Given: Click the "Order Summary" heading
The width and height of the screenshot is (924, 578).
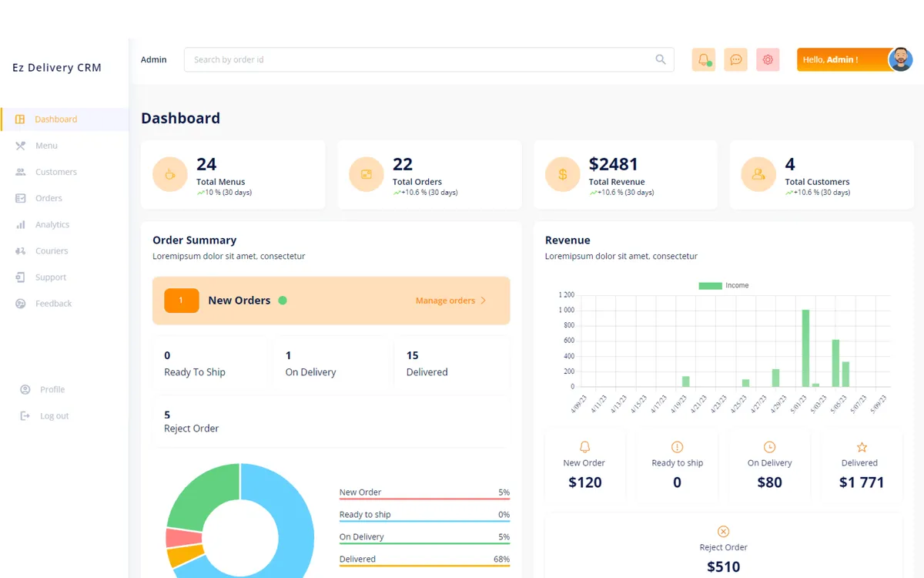Looking at the screenshot, I should tap(194, 240).
